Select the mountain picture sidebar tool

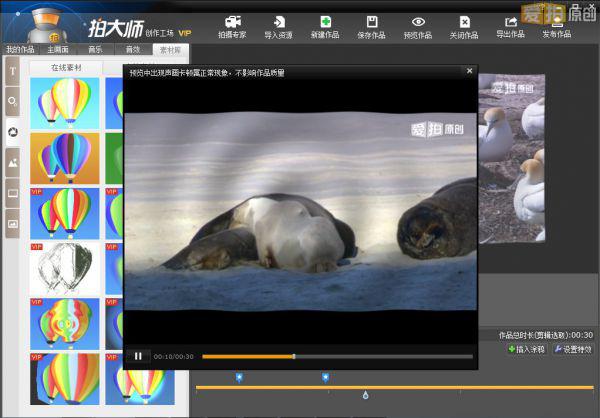coord(13,163)
